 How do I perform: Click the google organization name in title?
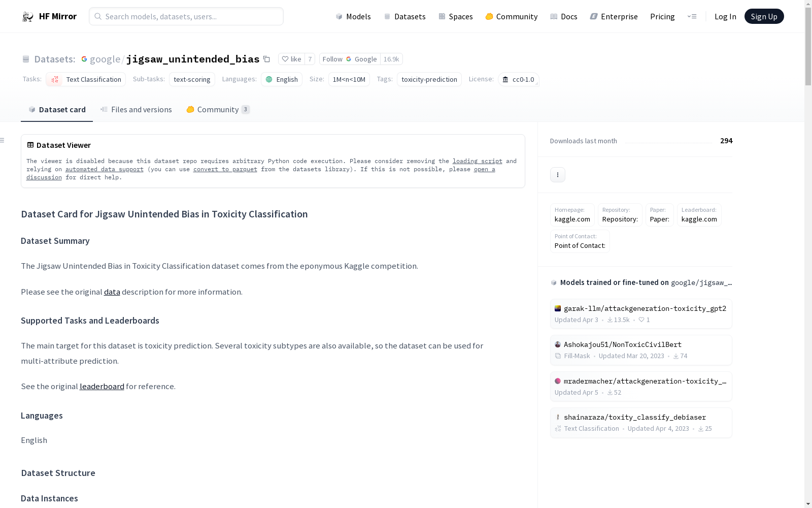click(x=105, y=59)
